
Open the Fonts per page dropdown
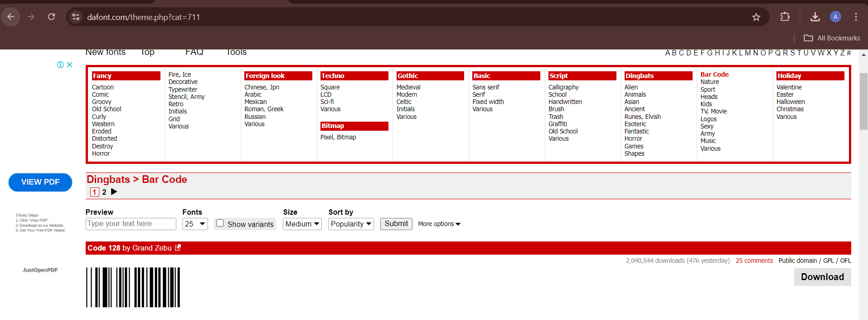coord(195,224)
